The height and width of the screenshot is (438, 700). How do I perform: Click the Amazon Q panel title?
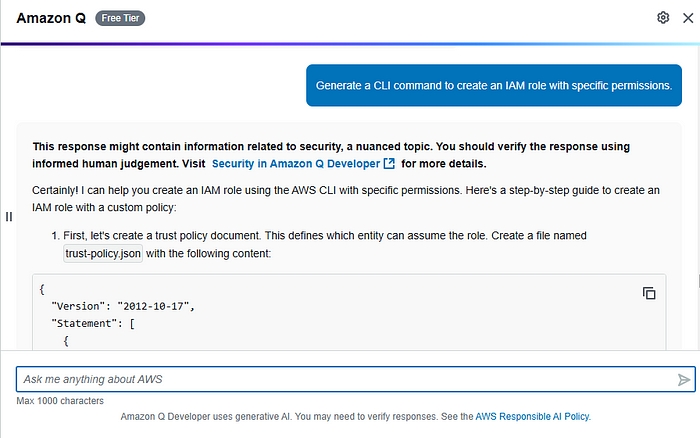click(51, 18)
